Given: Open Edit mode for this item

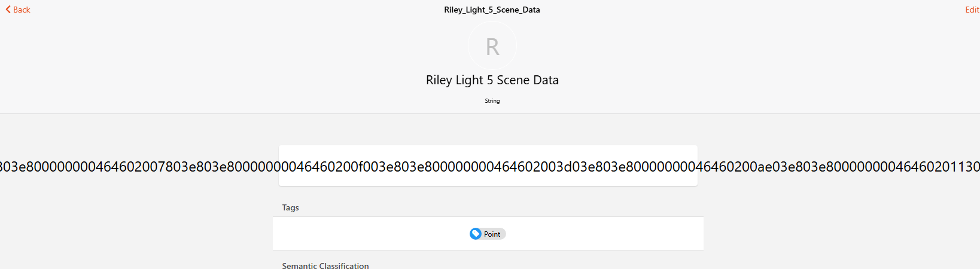Looking at the screenshot, I should [x=972, y=10].
